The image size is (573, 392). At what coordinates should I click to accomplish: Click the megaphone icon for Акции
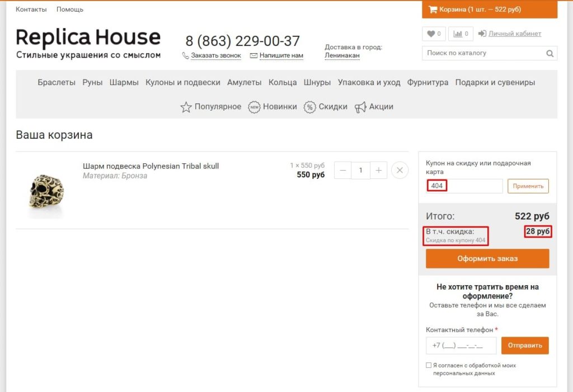point(360,107)
